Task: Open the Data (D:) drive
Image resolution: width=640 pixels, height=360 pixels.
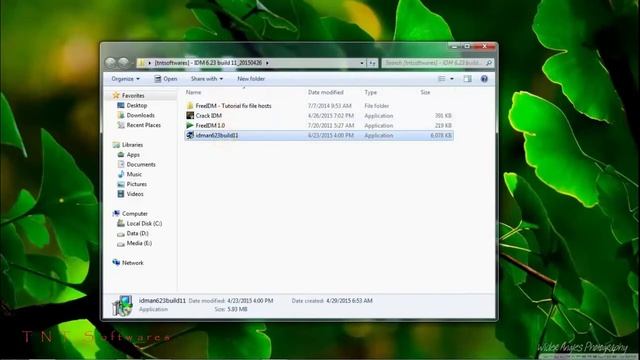Action: pyautogui.click(x=137, y=233)
